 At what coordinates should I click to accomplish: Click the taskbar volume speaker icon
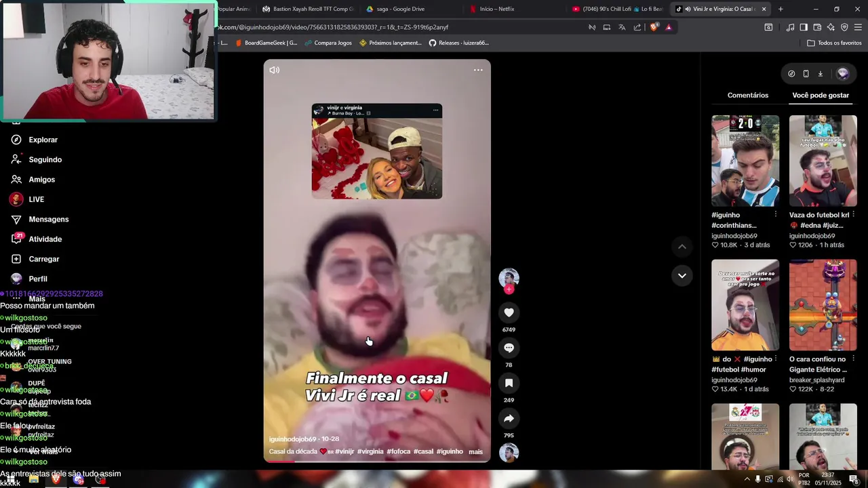click(791, 479)
